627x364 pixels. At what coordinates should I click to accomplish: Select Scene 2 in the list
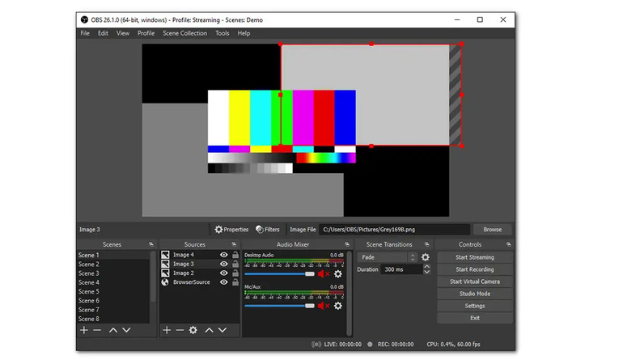[x=113, y=264]
